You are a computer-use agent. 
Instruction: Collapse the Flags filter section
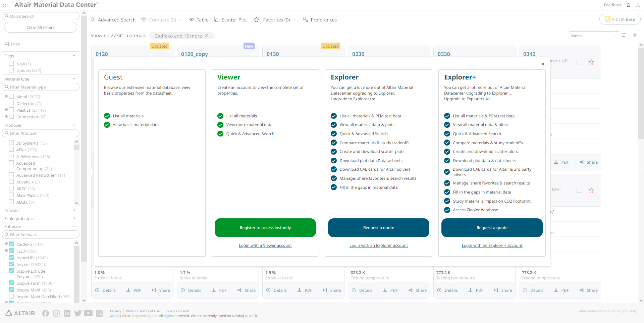[74, 56]
